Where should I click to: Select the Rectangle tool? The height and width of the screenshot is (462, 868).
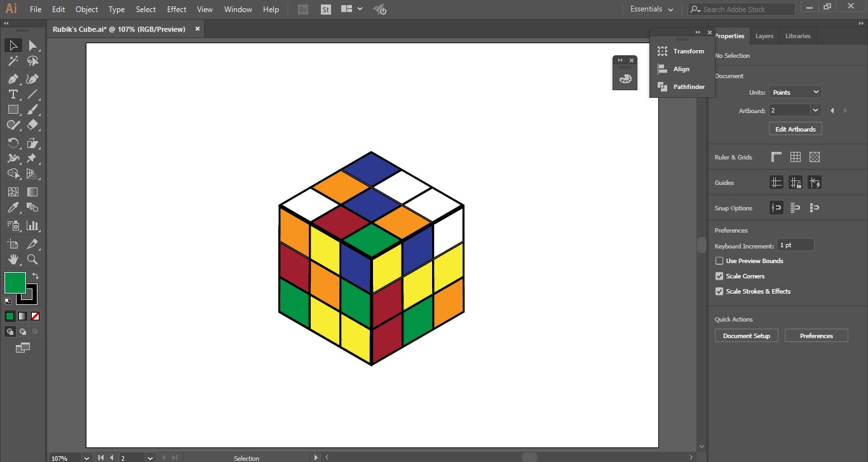(13, 109)
